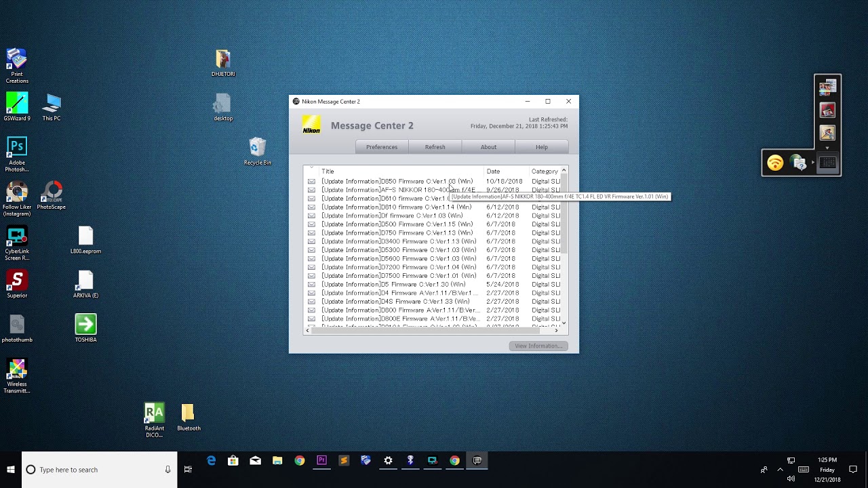
Task: Open the Recycle Bin
Action: tap(258, 152)
